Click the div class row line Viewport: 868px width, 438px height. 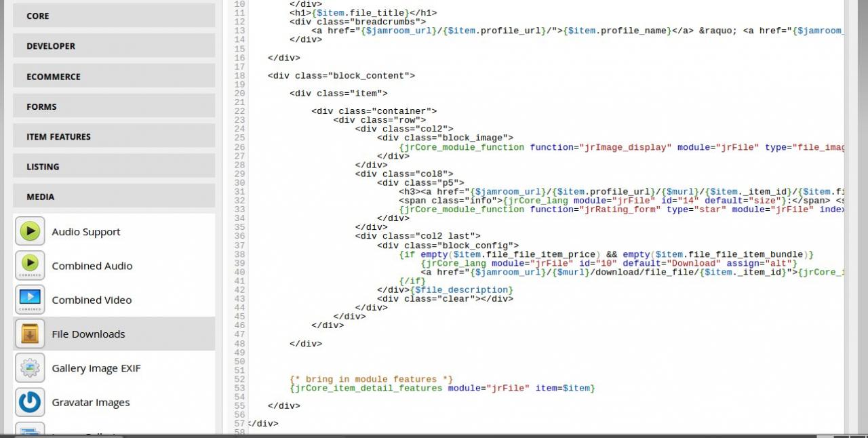coord(380,120)
